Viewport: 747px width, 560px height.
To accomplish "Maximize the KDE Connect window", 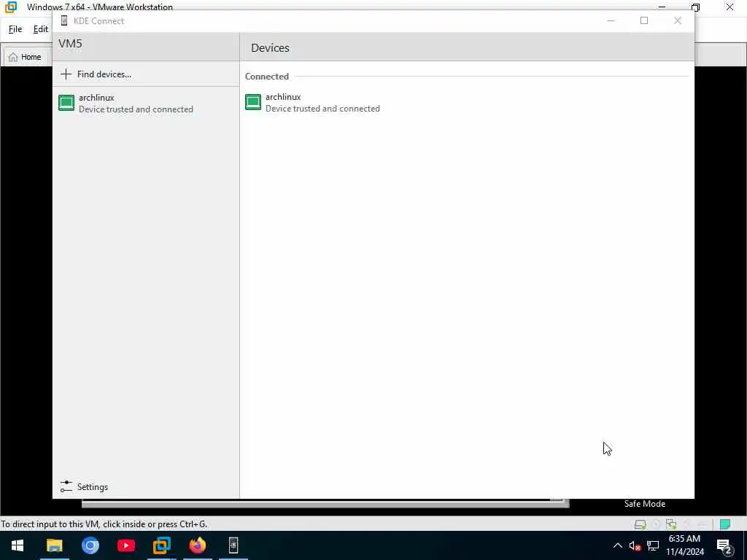I will click(x=644, y=20).
